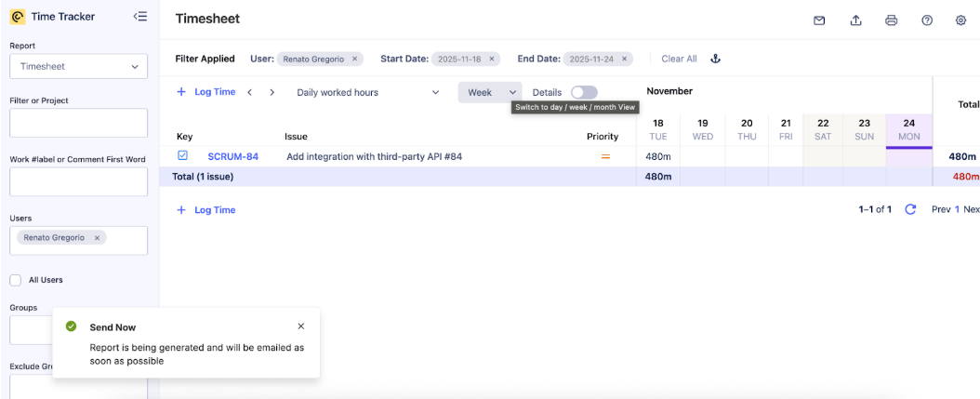
Task: Open help with the question mark icon
Action: [x=927, y=20]
